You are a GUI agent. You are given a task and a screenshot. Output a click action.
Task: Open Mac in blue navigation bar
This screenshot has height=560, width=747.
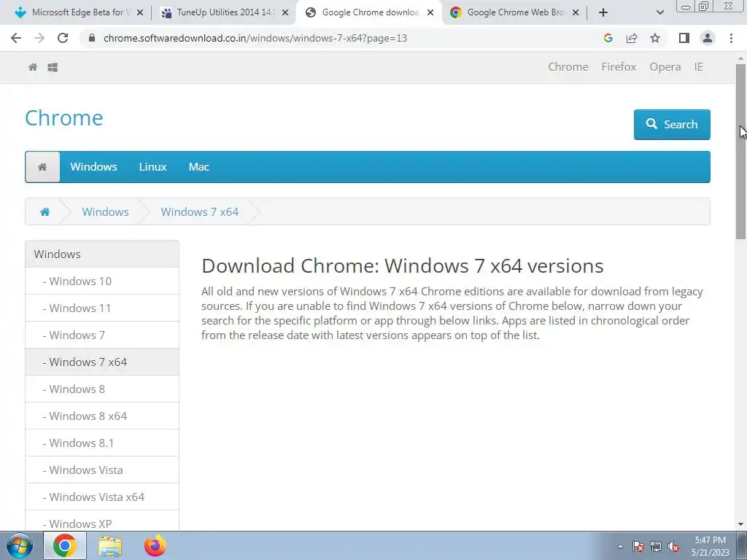pyautogui.click(x=198, y=167)
